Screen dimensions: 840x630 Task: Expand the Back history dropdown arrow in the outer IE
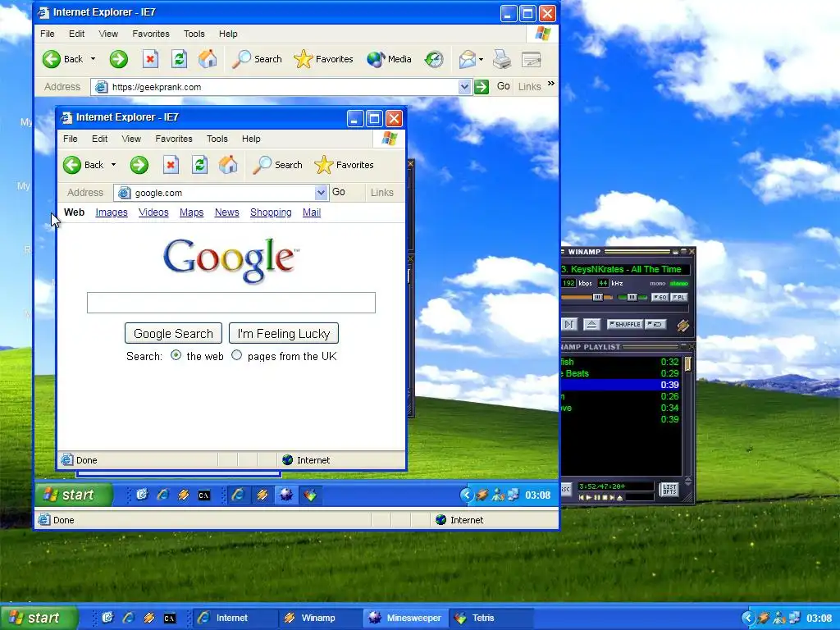[x=93, y=59]
